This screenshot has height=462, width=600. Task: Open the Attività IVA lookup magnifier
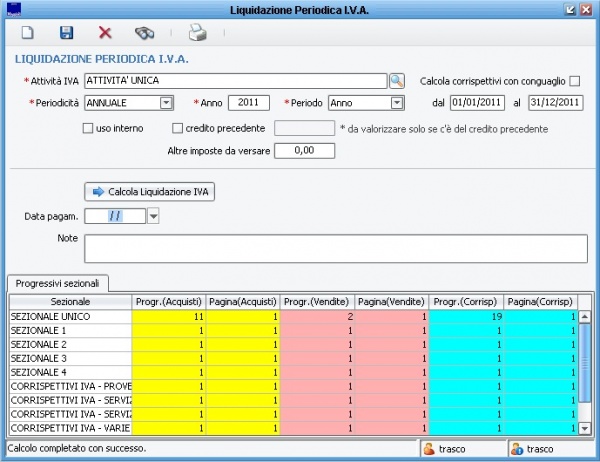(x=397, y=80)
